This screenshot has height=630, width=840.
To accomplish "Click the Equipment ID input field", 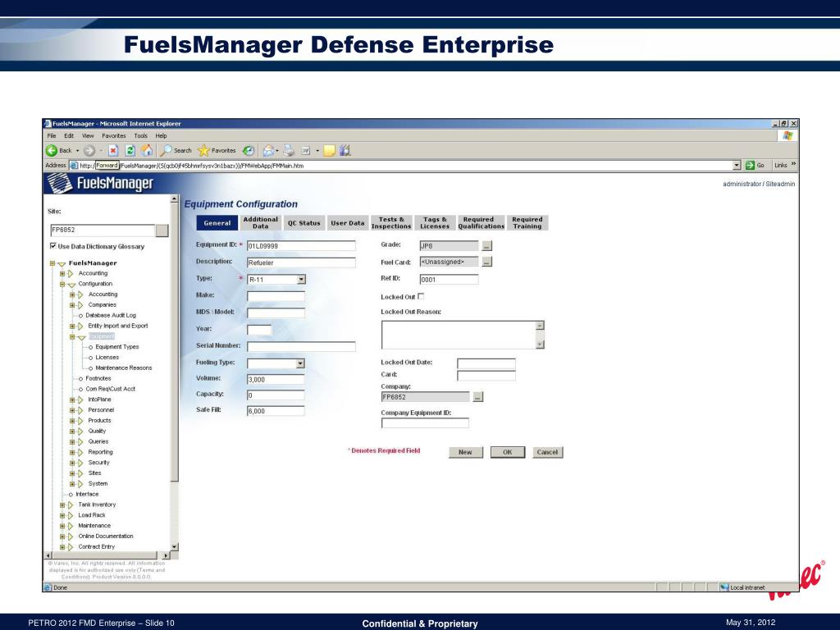I will coord(301,246).
